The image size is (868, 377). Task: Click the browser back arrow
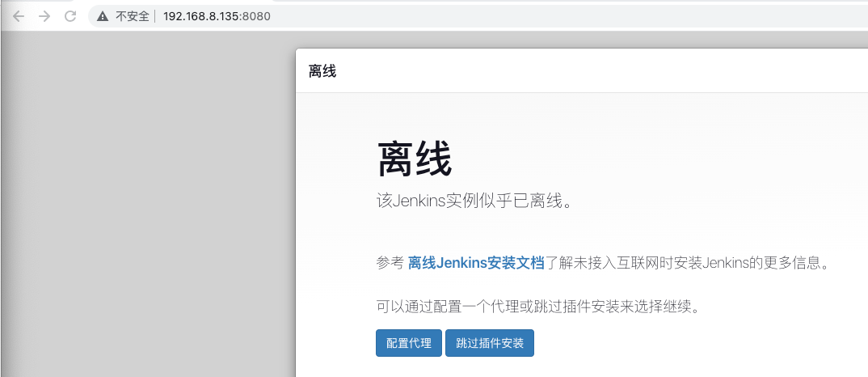pyautogui.click(x=19, y=16)
